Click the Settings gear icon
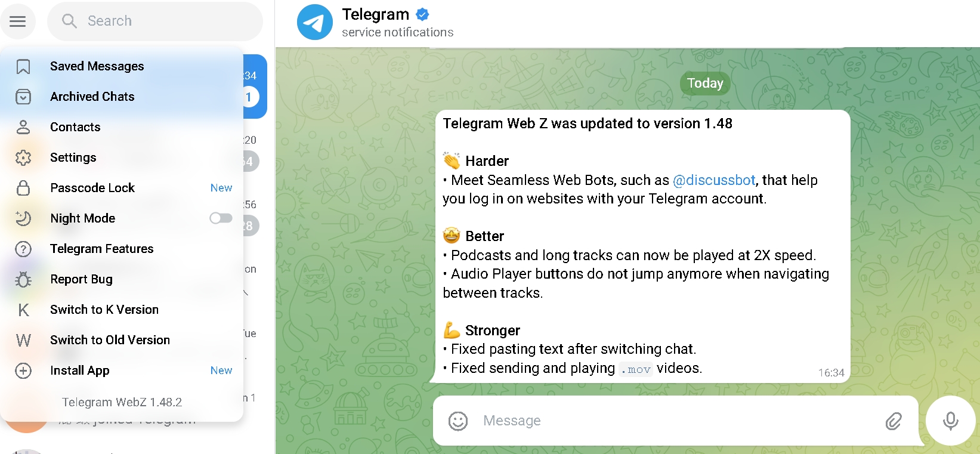This screenshot has width=980, height=454. coord(23,157)
